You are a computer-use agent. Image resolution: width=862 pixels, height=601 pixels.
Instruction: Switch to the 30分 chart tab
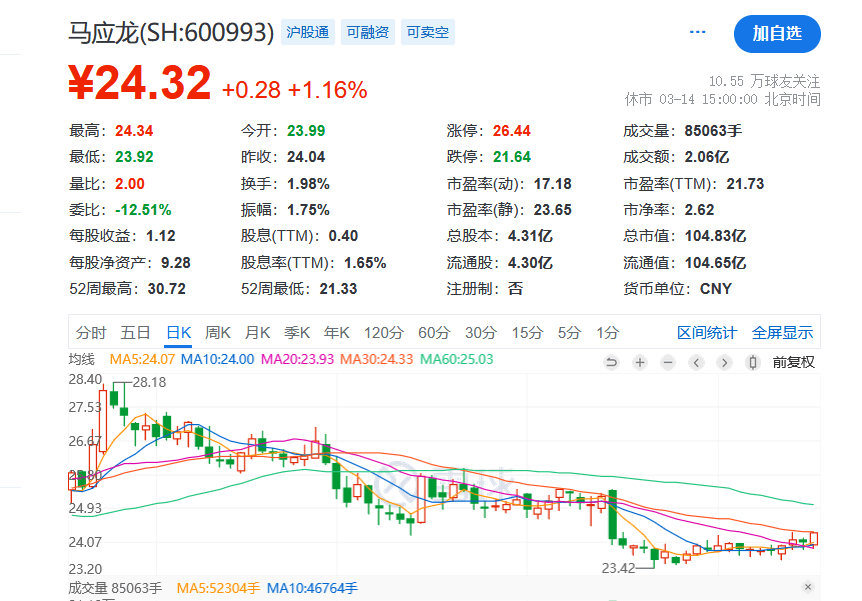(x=481, y=333)
